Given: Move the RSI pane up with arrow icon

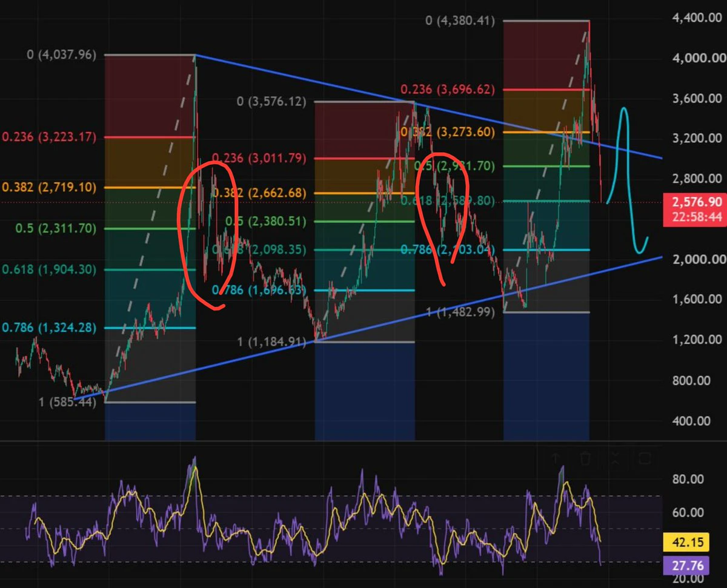Looking at the screenshot, I should tap(557, 458).
